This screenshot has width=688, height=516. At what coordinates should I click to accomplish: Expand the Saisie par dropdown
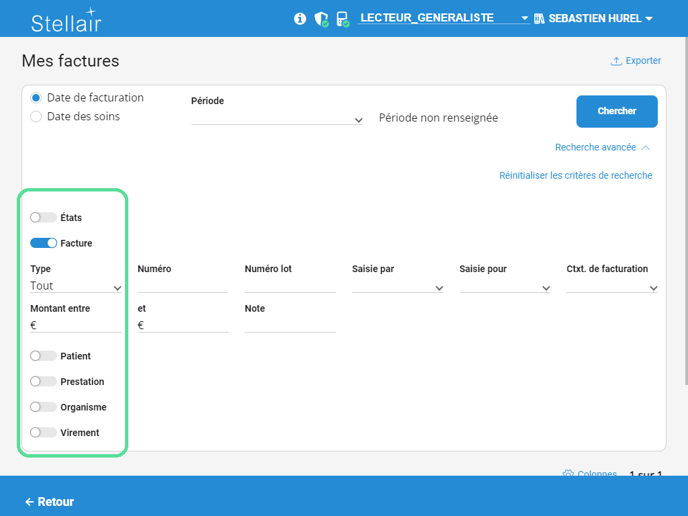tap(398, 287)
